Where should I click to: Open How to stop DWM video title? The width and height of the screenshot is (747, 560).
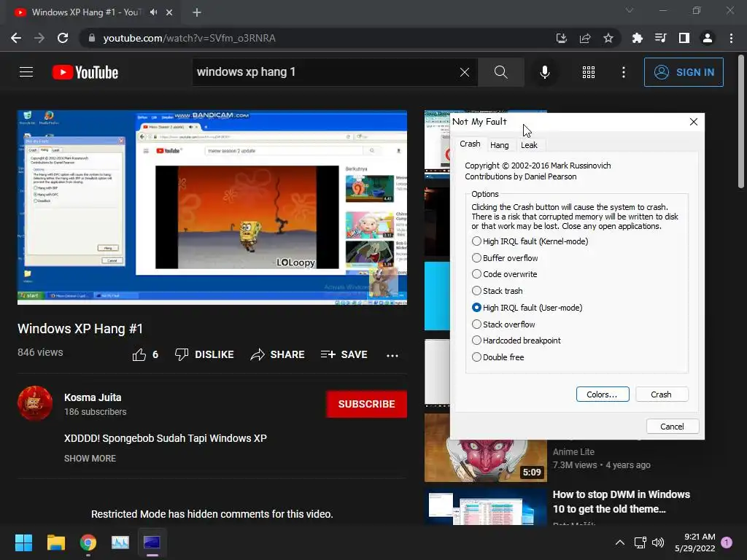coord(622,502)
